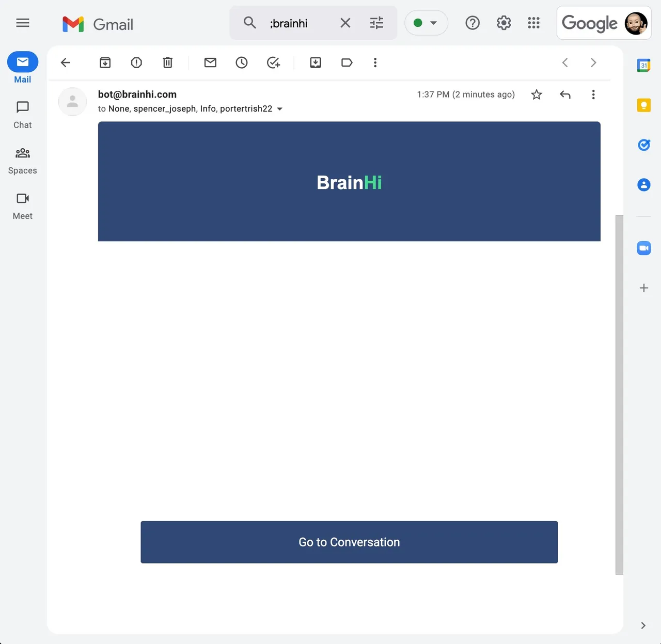
Task: Click the search magnifier icon
Action: click(x=250, y=23)
